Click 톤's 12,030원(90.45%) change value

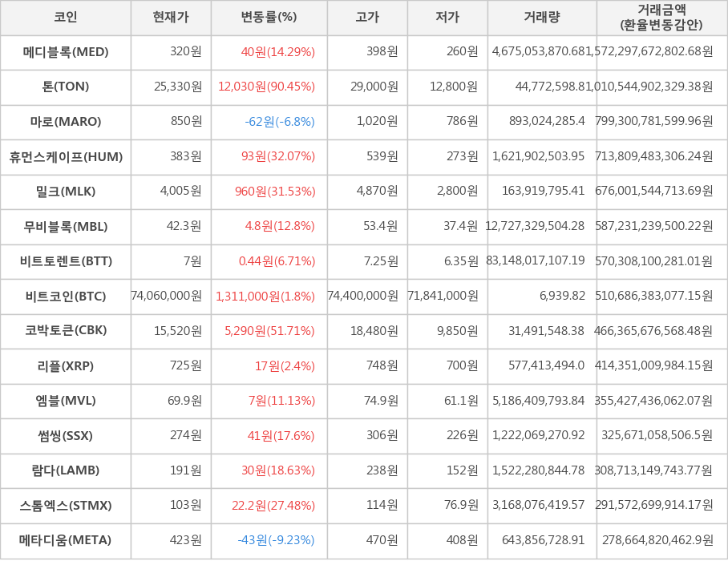click(266, 87)
